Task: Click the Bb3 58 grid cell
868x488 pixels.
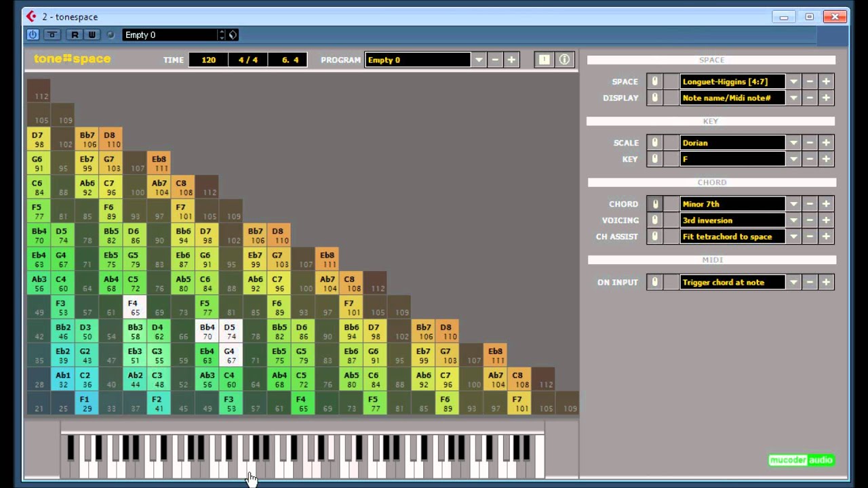Action: [x=135, y=331]
